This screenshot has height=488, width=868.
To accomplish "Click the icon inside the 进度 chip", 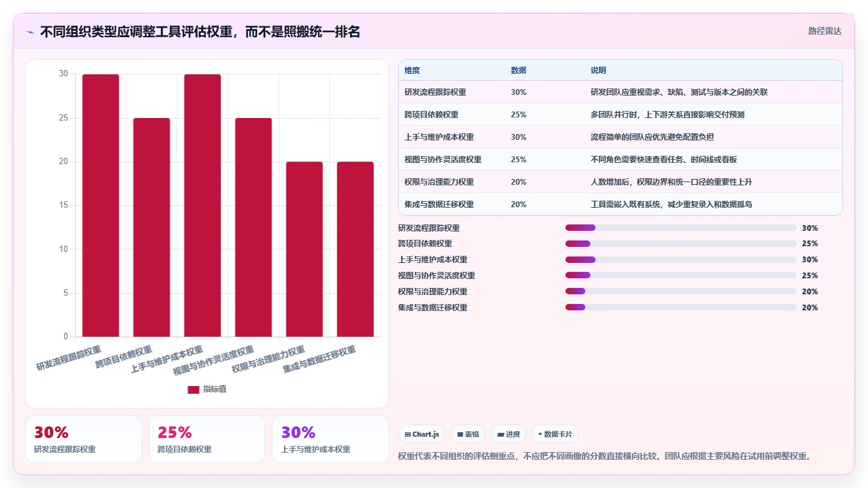I will 501,434.
